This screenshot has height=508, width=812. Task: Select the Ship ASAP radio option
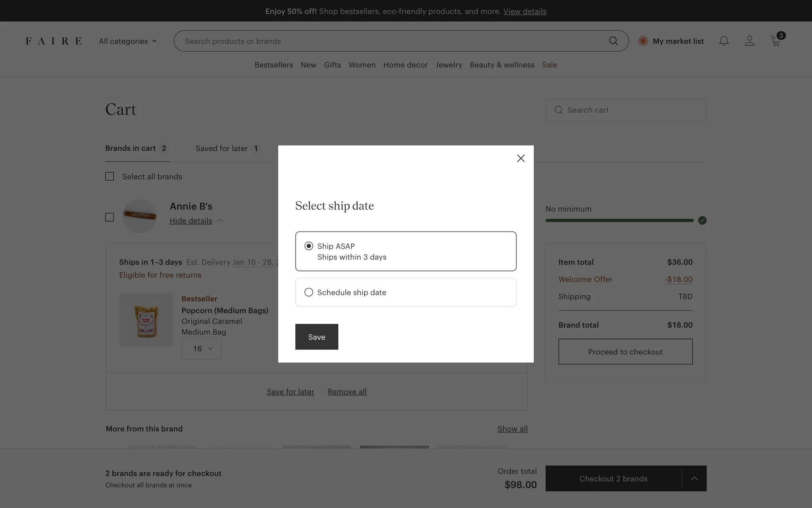309,246
